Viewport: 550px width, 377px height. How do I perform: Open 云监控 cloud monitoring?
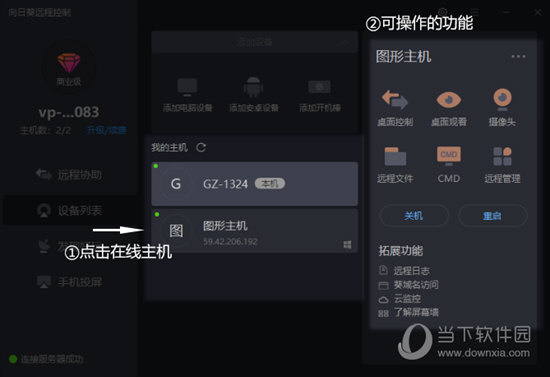point(400,298)
